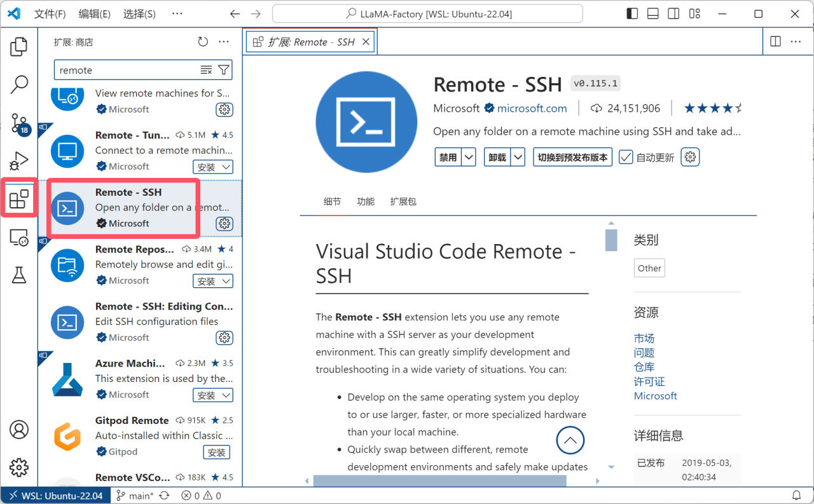The height and width of the screenshot is (504, 814).
Task: Expand the 卸载 dropdown arrow
Action: coord(518,157)
